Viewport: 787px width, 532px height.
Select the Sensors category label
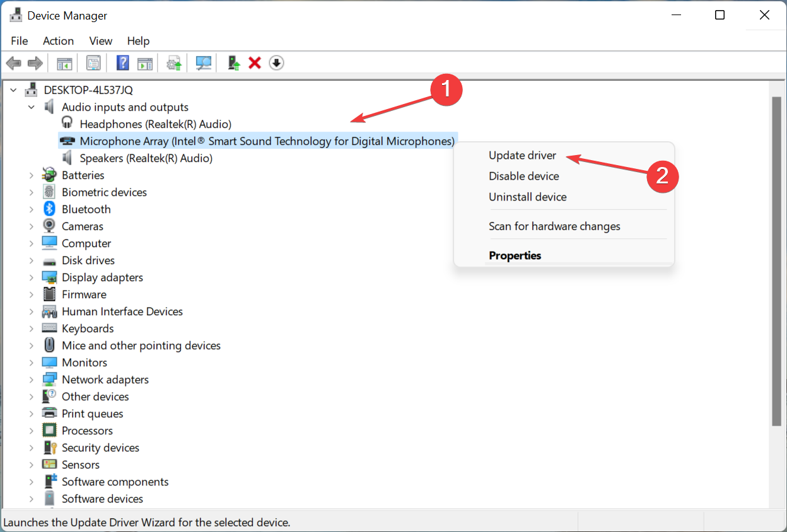[x=81, y=465]
